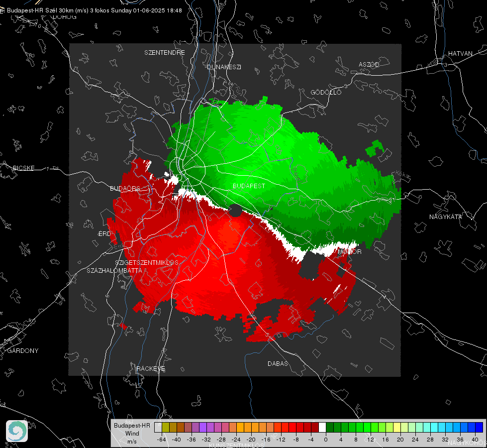The height and width of the screenshot is (448, 487).
Task: Select the white zero-velocity legend swatch
Action: click(x=322, y=428)
